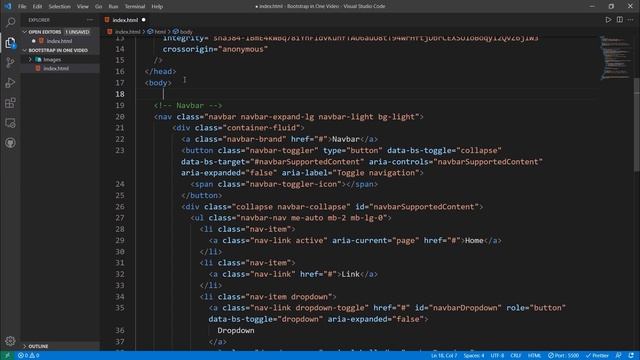Split the editor right
This screenshot has width=640, height=360.
point(620,20)
